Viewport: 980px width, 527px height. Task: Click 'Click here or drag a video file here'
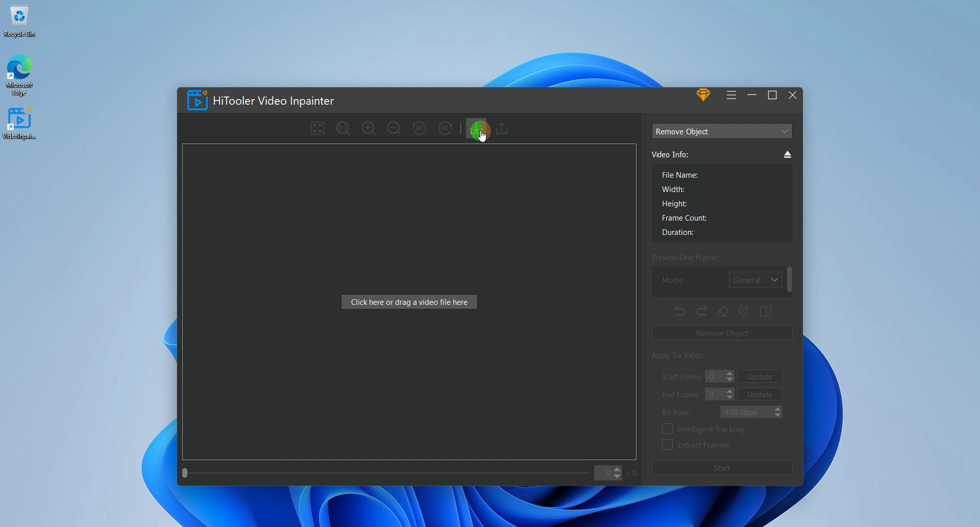tap(409, 302)
